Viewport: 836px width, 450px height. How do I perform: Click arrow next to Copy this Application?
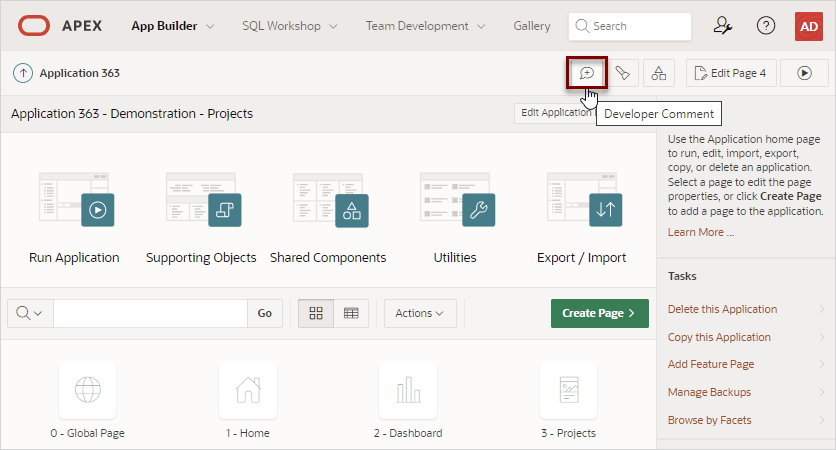coord(822,337)
